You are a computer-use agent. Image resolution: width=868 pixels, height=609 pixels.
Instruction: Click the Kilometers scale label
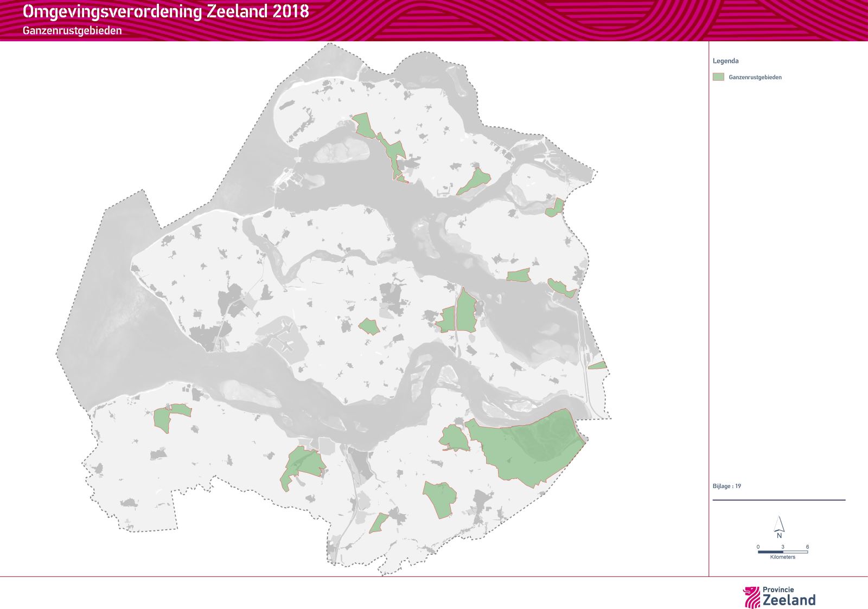pyautogui.click(x=782, y=557)
